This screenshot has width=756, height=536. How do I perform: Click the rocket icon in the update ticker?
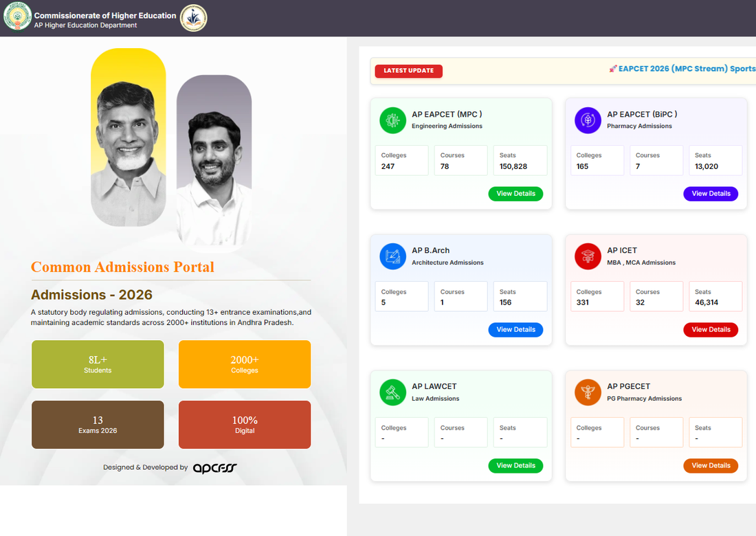tap(613, 69)
